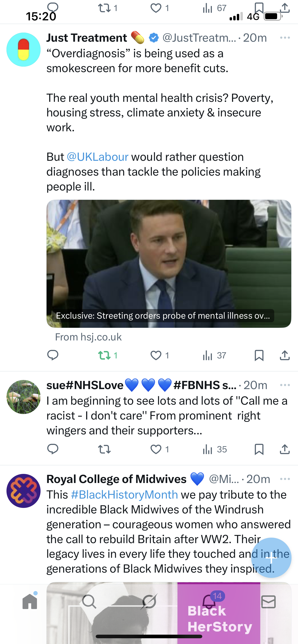Image resolution: width=298 pixels, height=644 pixels.
Task: View analytics showing 37 views
Action: coord(214,355)
